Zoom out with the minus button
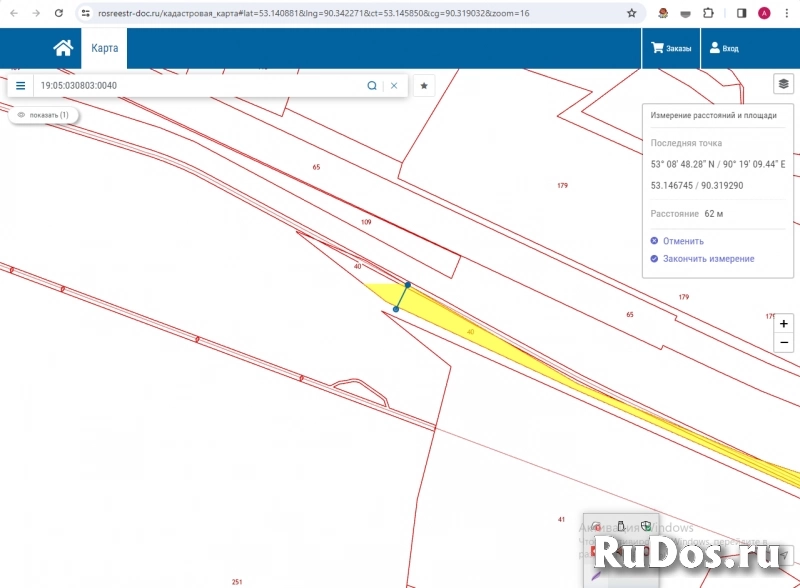The height and width of the screenshot is (588, 800). [784, 343]
